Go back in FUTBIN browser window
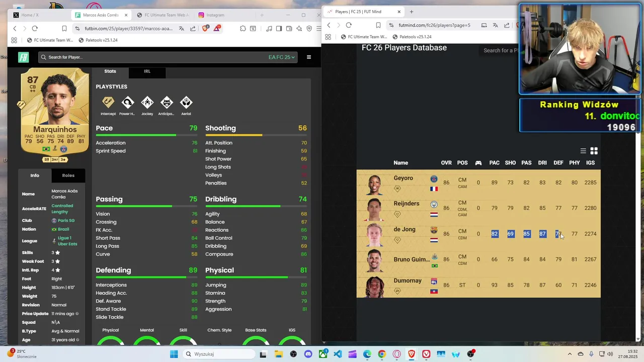Viewport: 644px width, 362px height. pyautogui.click(x=15, y=29)
